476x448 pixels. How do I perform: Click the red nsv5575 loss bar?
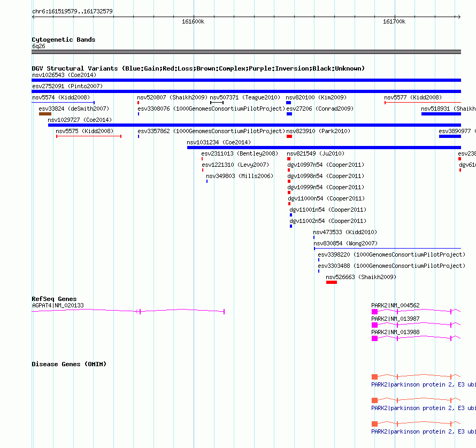(89, 136)
